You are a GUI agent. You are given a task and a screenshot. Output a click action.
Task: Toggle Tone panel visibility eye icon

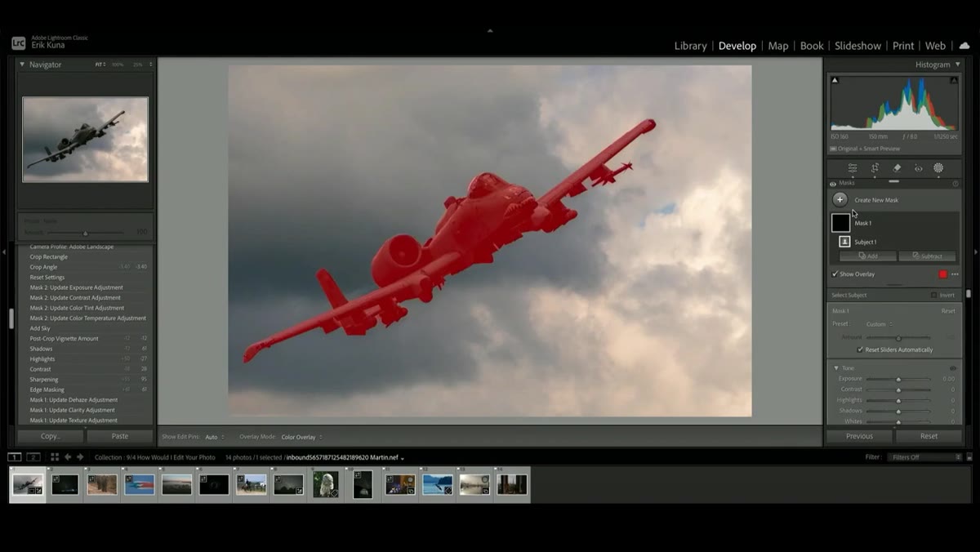point(953,368)
